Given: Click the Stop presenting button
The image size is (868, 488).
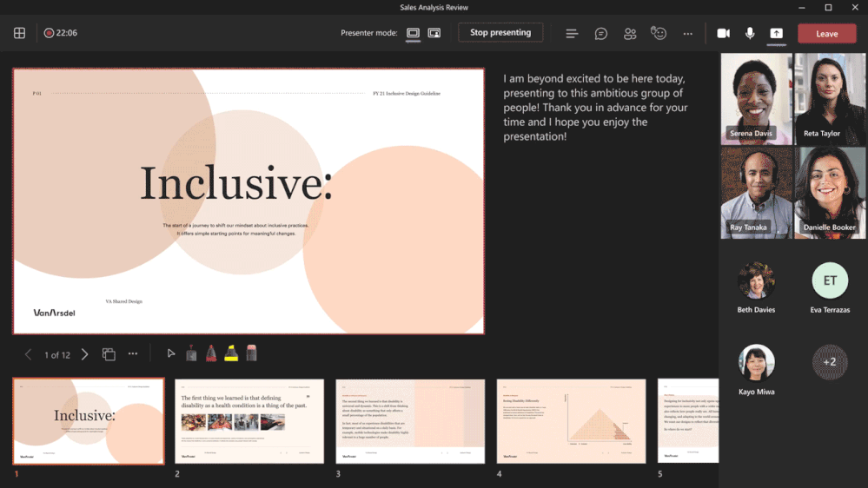Looking at the screenshot, I should (500, 33).
